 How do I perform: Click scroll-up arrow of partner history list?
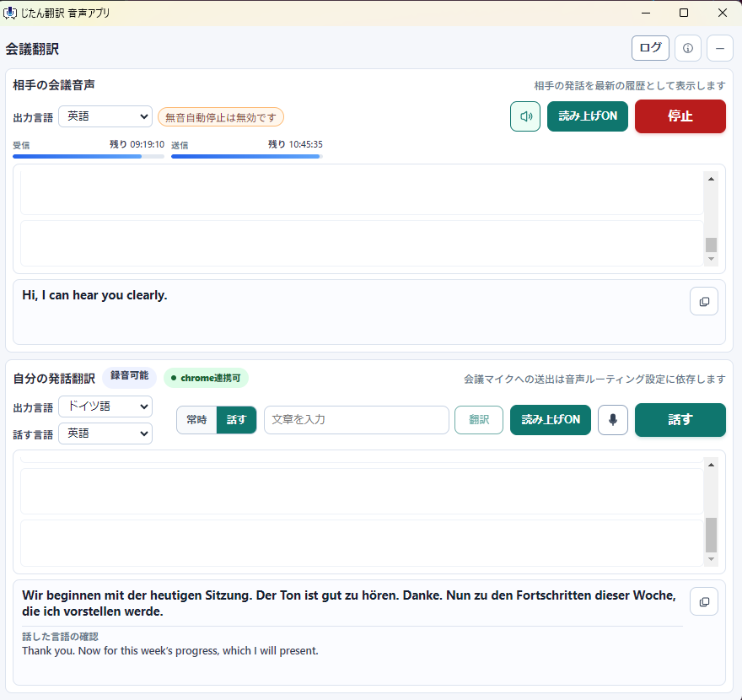711,179
